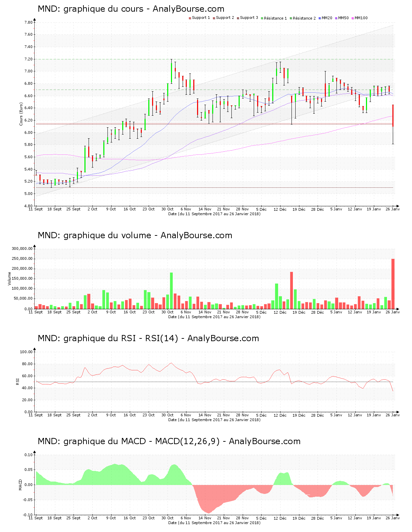Click the 7.80 price axis label
This screenshot has width=412, height=532.
[x=28, y=22]
